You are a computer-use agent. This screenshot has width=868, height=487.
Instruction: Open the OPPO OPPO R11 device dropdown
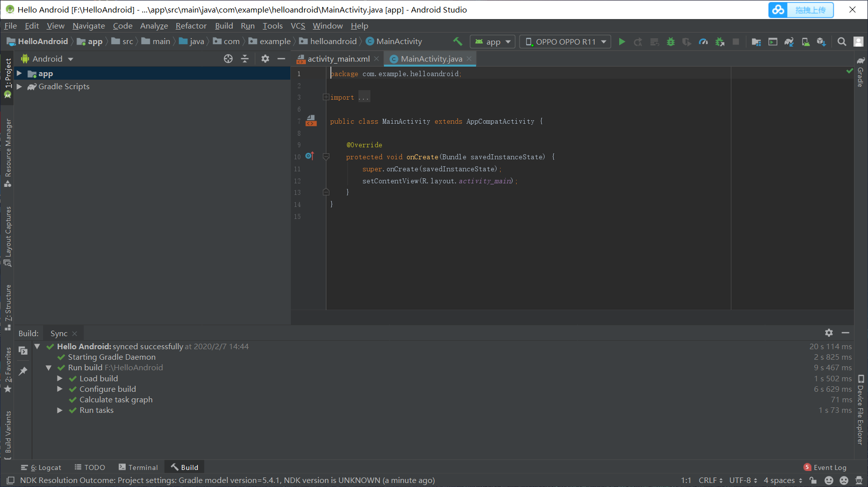(565, 42)
